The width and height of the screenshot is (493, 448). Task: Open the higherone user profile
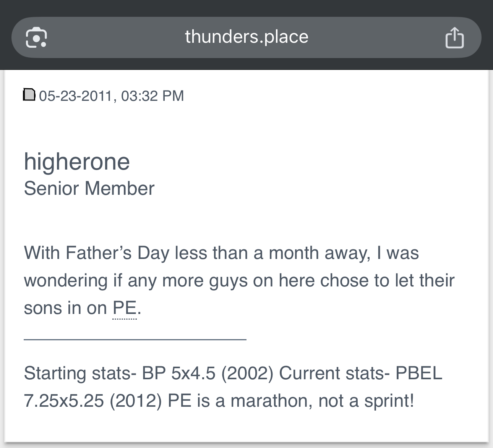[x=77, y=162]
